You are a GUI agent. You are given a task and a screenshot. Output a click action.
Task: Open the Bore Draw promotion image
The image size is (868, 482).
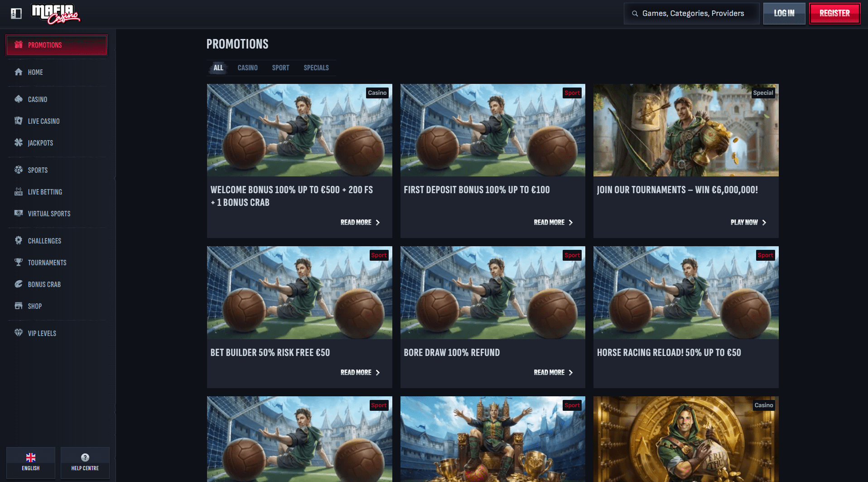pyautogui.click(x=493, y=292)
